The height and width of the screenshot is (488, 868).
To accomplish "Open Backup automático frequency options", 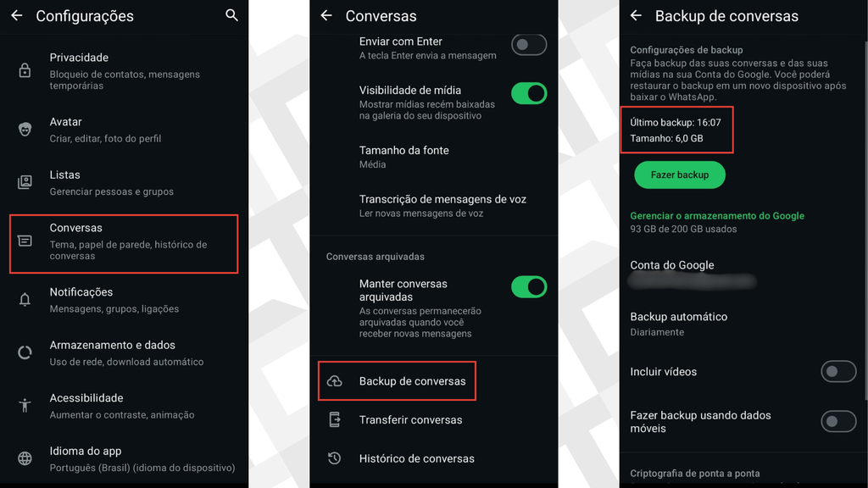I will tap(741, 324).
